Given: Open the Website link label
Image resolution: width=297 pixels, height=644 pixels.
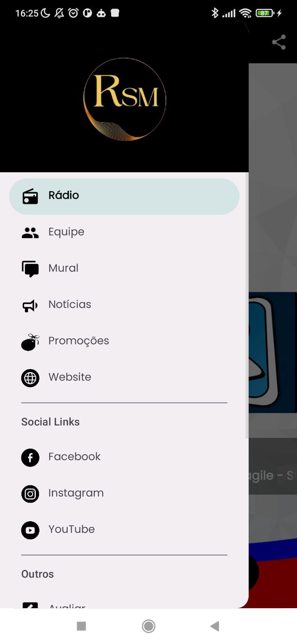Looking at the screenshot, I should pyautogui.click(x=70, y=377).
